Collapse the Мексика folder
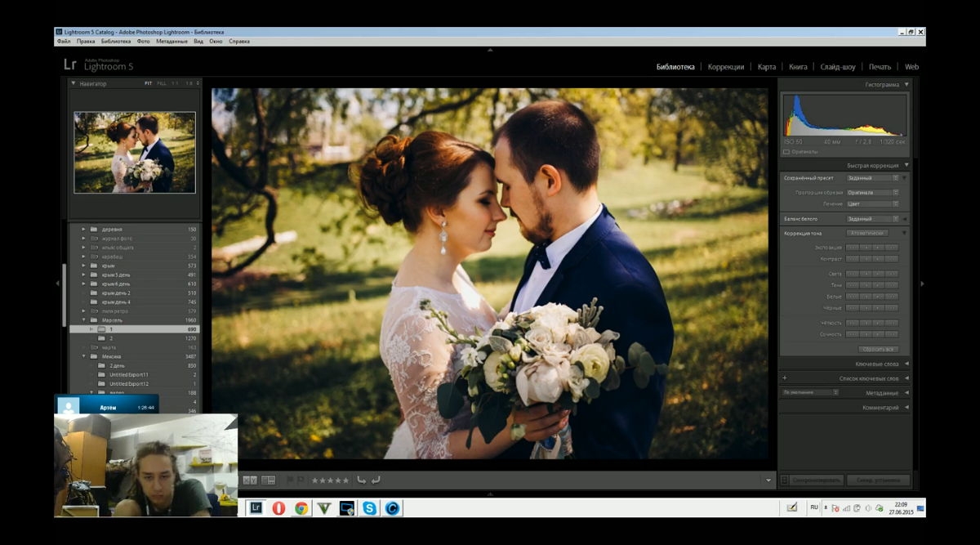 (x=83, y=357)
